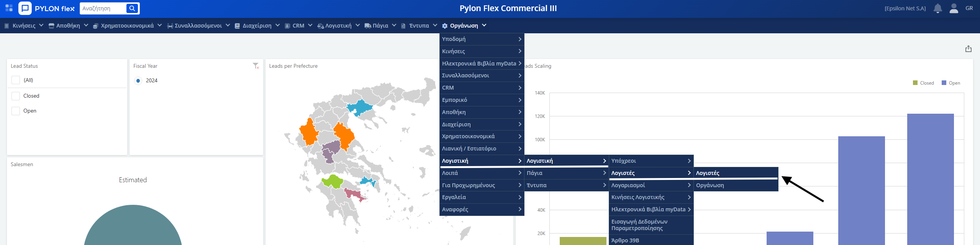Screen dimensions: 980x245
Task: Click the tallest Open bar in chart
Action: (x=930, y=179)
